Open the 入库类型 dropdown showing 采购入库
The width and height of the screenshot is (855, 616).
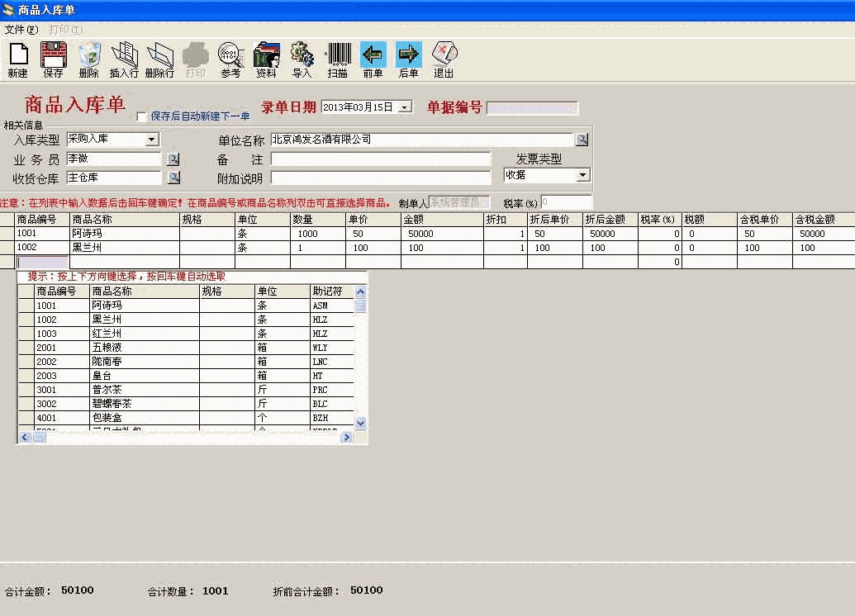153,139
